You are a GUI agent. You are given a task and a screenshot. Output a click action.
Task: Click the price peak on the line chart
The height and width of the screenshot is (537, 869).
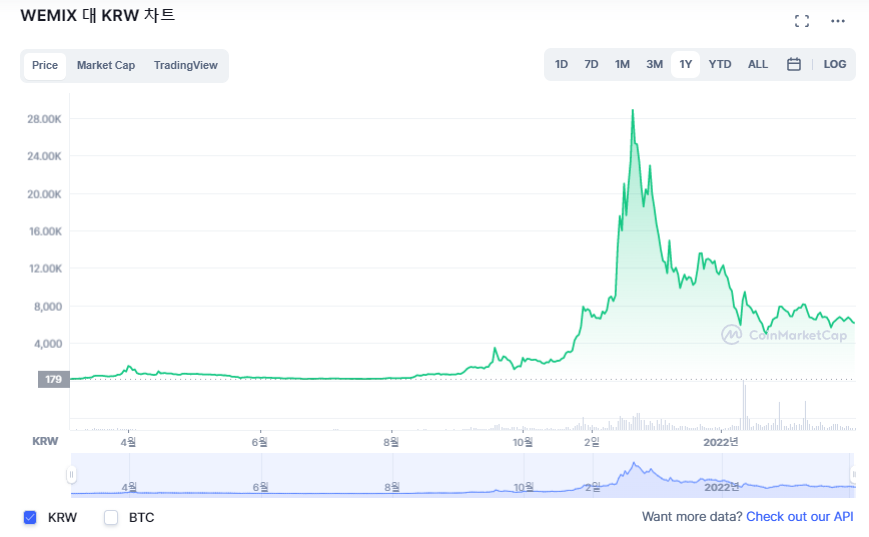[632, 111]
